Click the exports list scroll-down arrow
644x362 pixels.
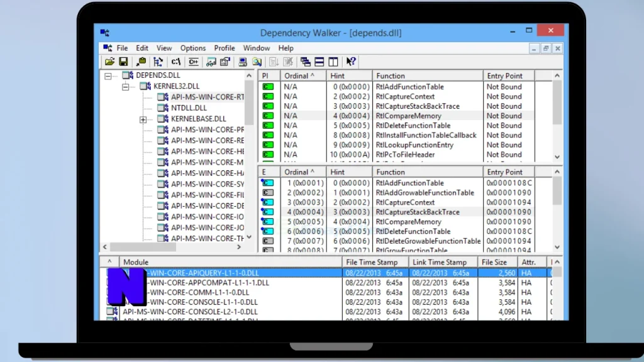pyautogui.click(x=557, y=247)
